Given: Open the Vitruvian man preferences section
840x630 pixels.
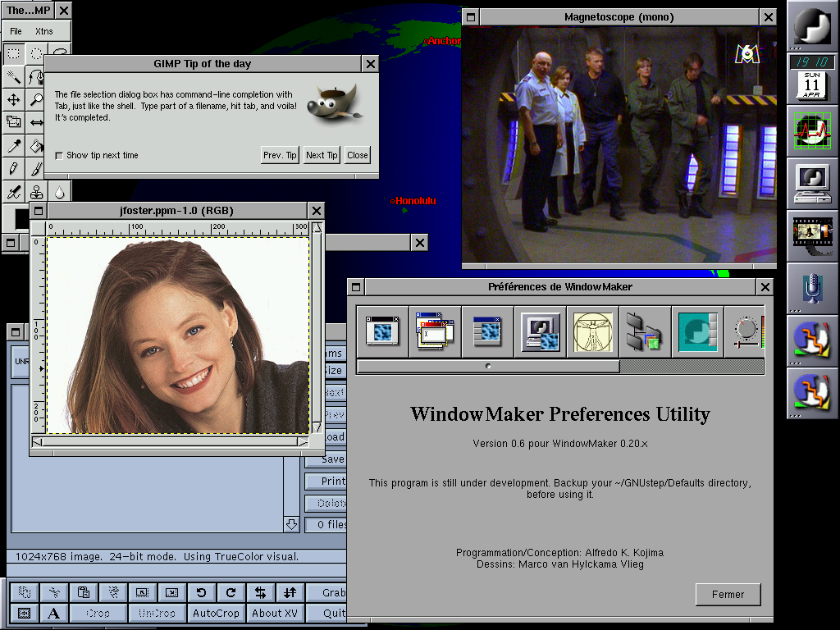Looking at the screenshot, I should point(593,331).
